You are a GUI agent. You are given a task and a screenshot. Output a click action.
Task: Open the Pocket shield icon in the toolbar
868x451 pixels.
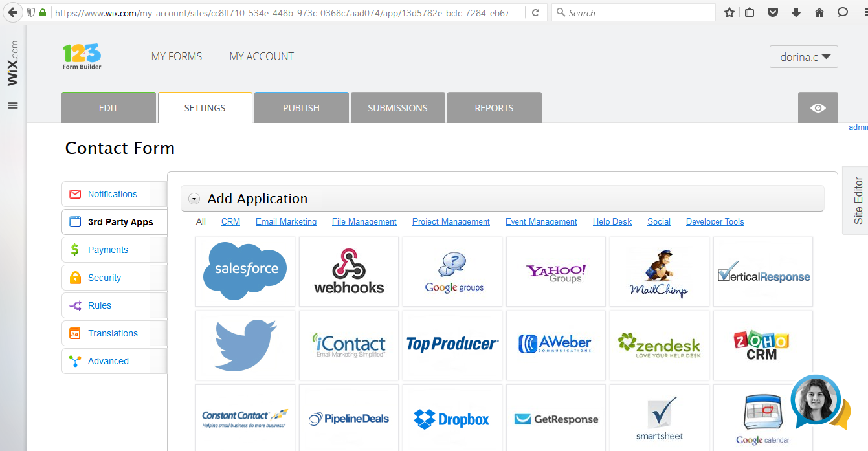772,12
